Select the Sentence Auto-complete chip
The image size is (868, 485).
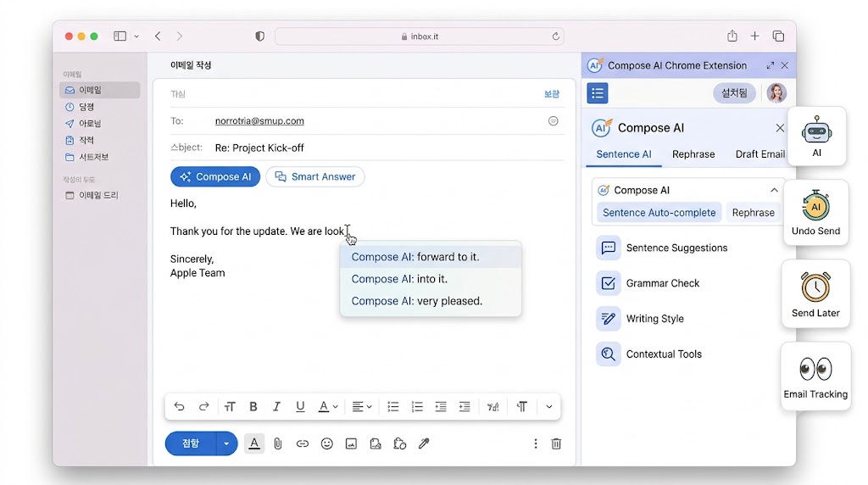659,213
